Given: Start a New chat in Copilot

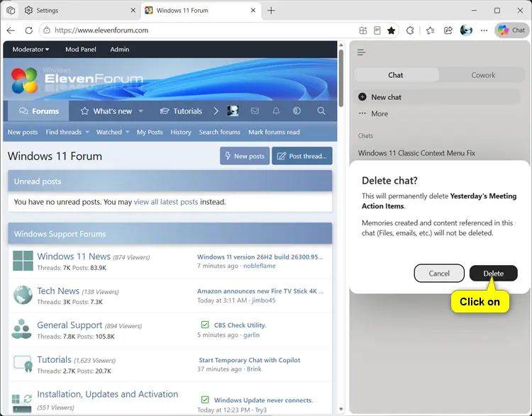Looking at the screenshot, I should pyautogui.click(x=438, y=97).
